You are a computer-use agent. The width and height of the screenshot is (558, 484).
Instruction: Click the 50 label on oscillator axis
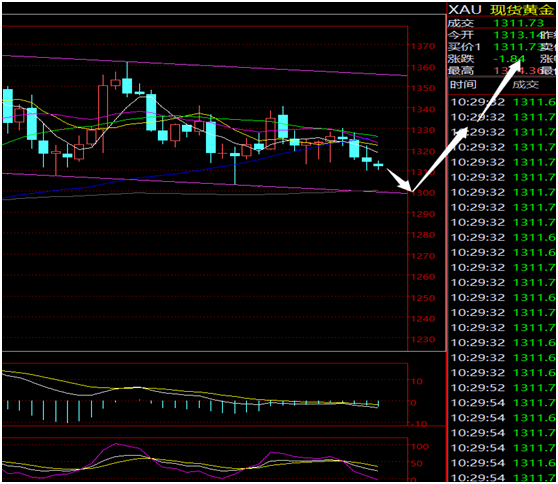coord(417,463)
